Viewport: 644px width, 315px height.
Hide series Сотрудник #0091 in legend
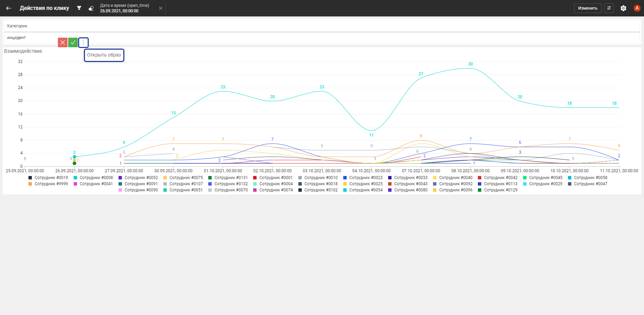(138, 184)
